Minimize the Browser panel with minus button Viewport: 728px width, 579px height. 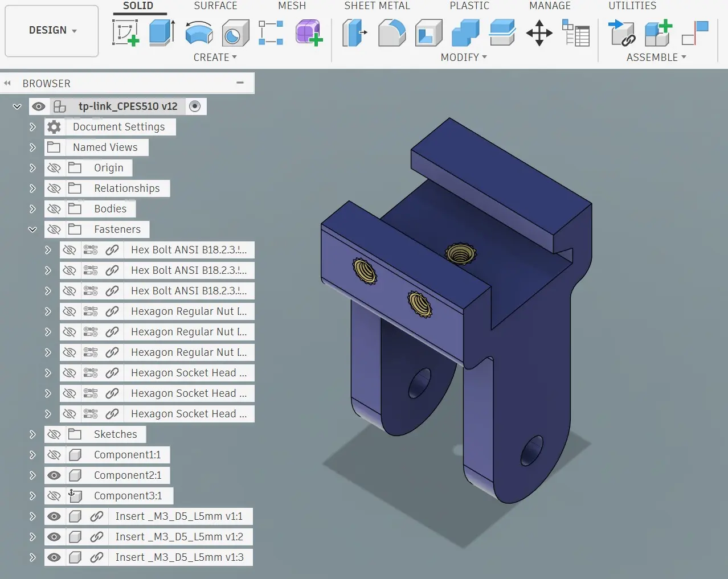240,83
